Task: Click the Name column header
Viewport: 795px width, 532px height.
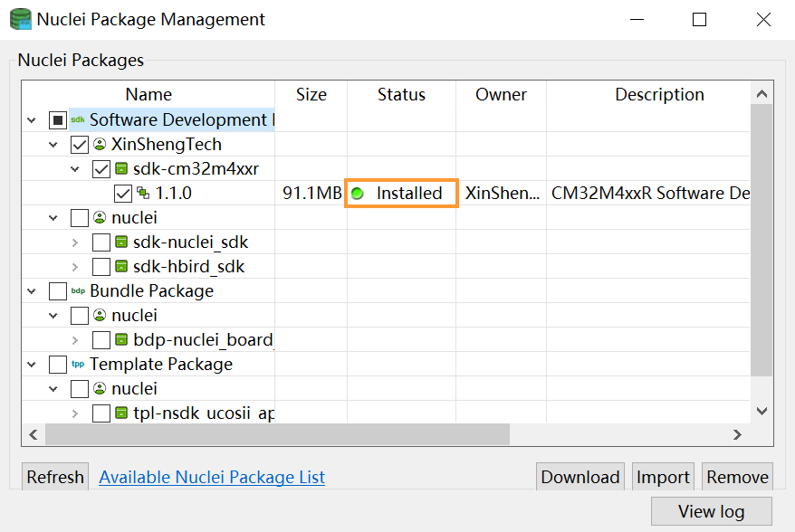Action: (x=148, y=94)
